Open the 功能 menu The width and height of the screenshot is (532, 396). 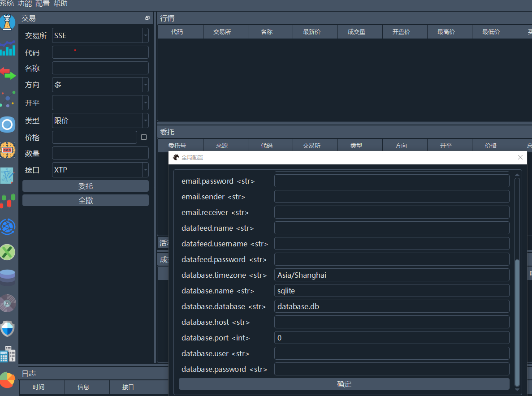point(25,4)
